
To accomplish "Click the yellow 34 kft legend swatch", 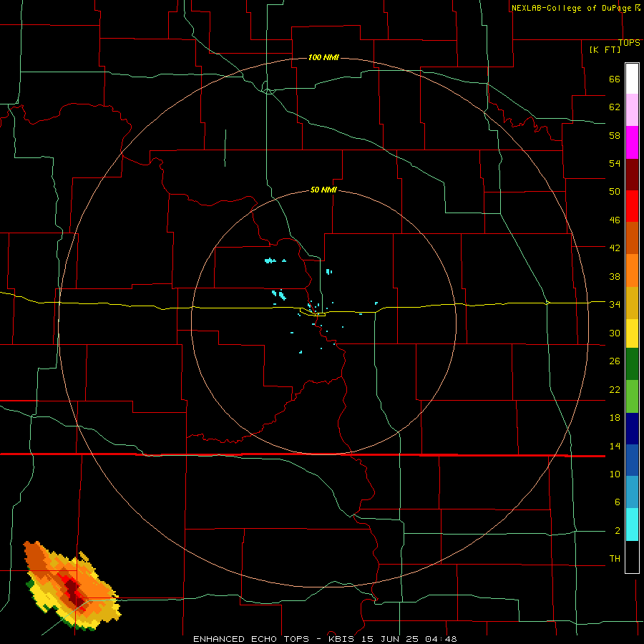I will pyautogui.click(x=632, y=333).
